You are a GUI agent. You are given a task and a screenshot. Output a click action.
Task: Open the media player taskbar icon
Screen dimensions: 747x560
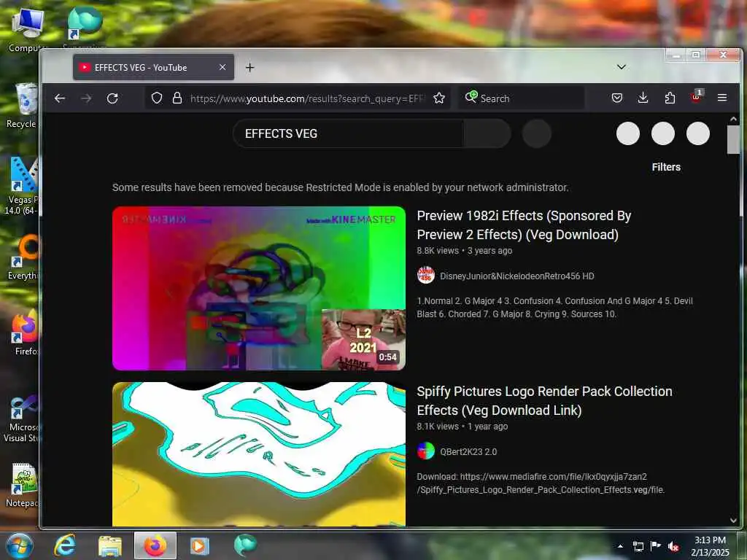(200, 545)
